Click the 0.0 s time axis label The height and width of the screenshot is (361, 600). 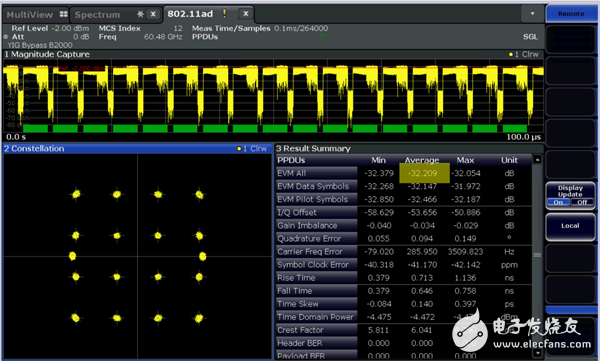(16, 137)
